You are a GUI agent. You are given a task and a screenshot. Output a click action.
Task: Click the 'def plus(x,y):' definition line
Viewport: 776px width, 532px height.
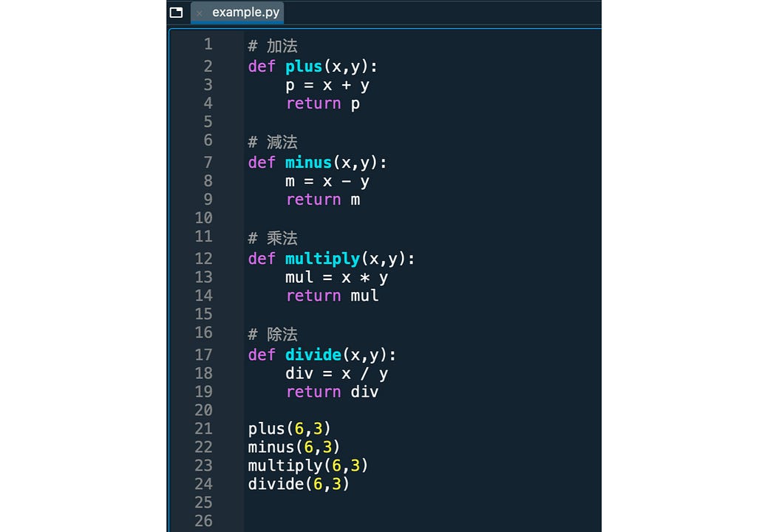pos(313,66)
